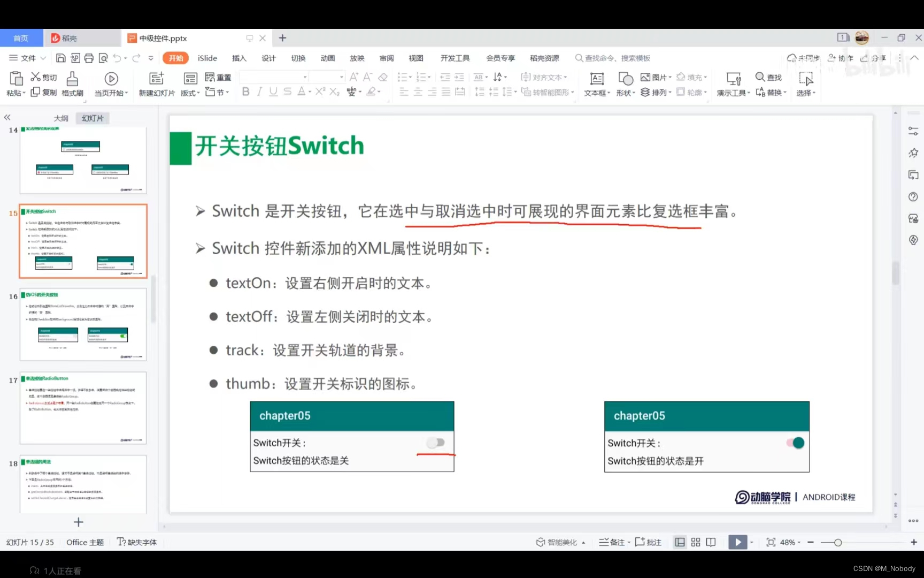This screenshot has height=578, width=924.
Task: Switch to the 插入 (Insert) ribbon tab
Action: click(x=239, y=58)
